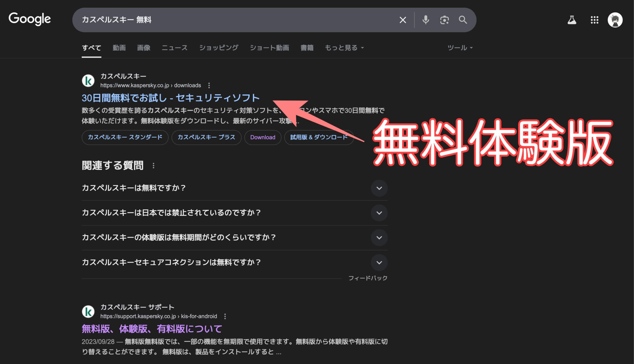Open more options for kaspersky.co.jp downloads result
The width and height of the screenshot is (634, 364).
[209, 86]
